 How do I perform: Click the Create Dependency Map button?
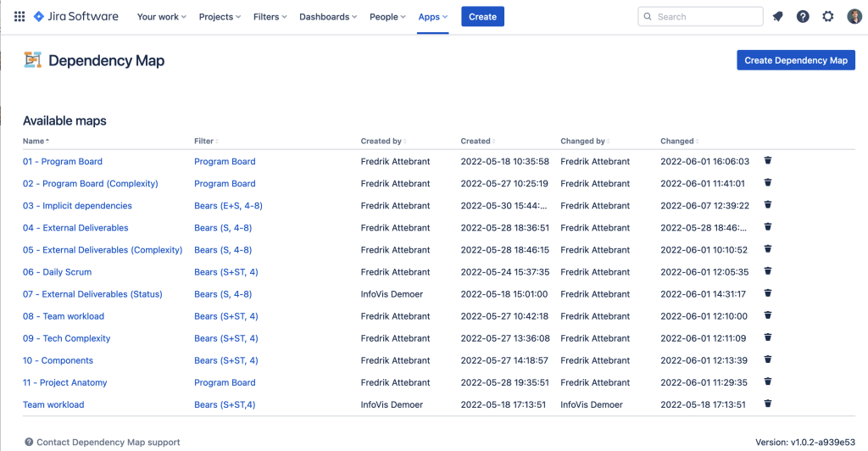(x=795, y=60)
